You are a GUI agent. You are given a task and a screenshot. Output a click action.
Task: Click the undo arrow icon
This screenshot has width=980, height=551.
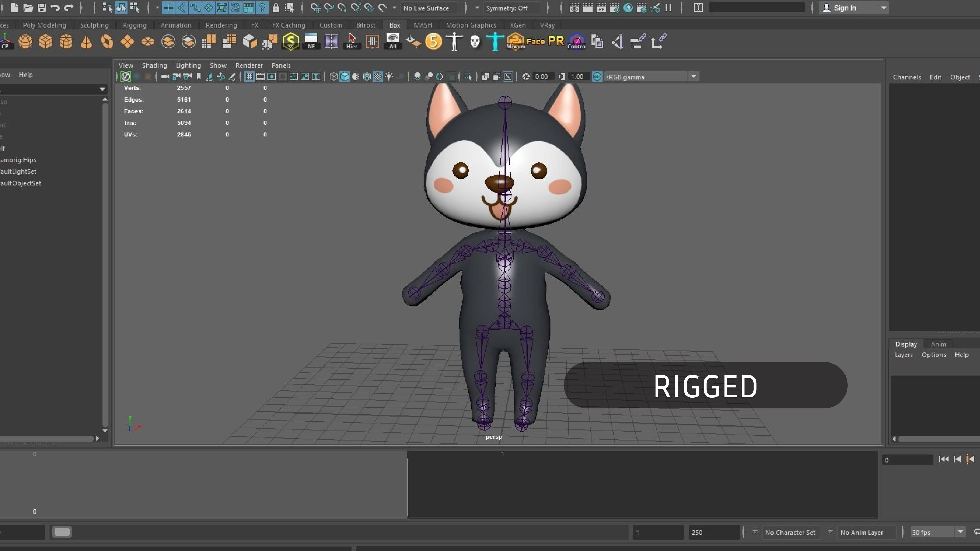pos(55,8)
